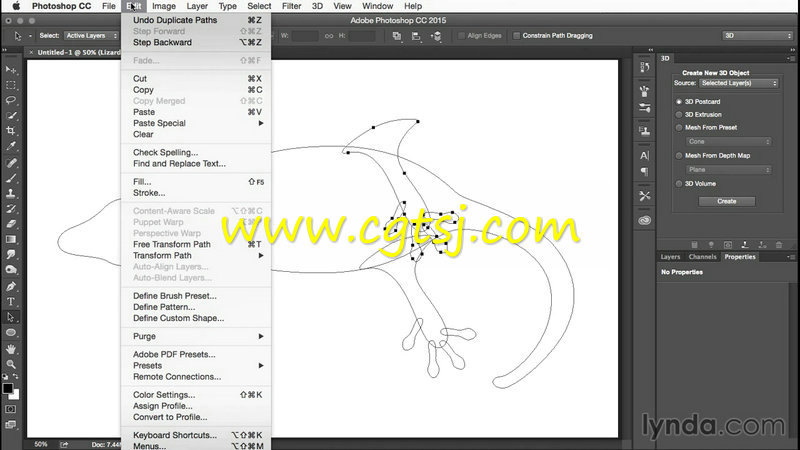Image resolution: width=800 pixels, height=450 pixels.
Task: Enable Align Edges checkbox
Action: point(461,36)
